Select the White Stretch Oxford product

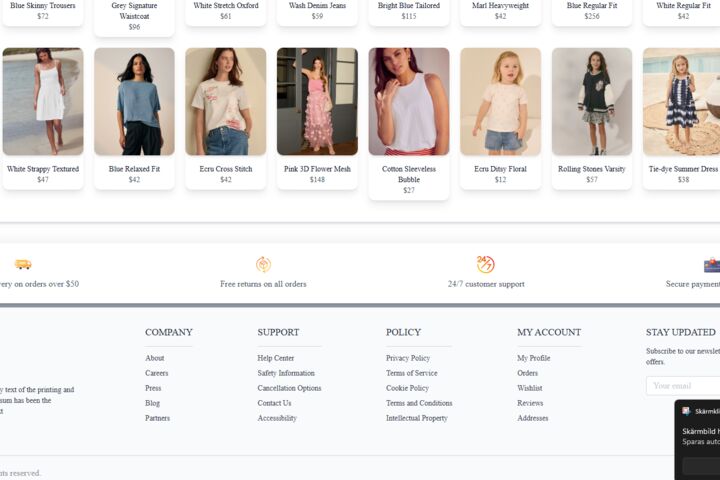pos(225,11)
